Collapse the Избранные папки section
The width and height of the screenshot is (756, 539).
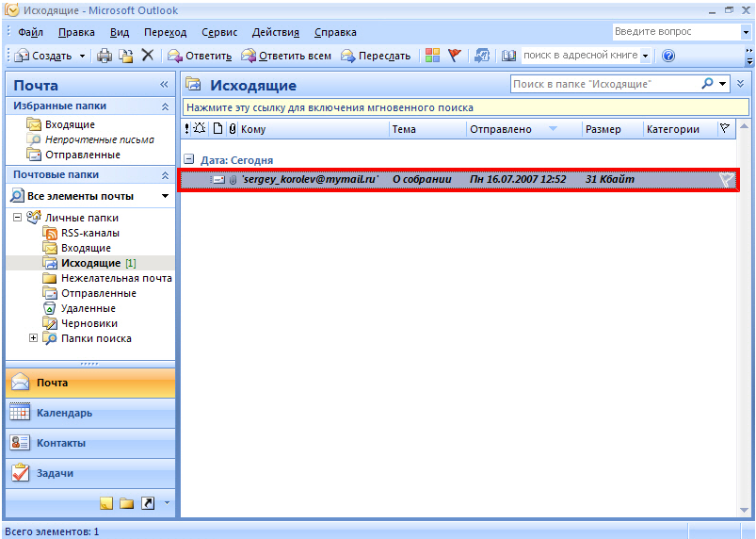(x=165, y=106)
